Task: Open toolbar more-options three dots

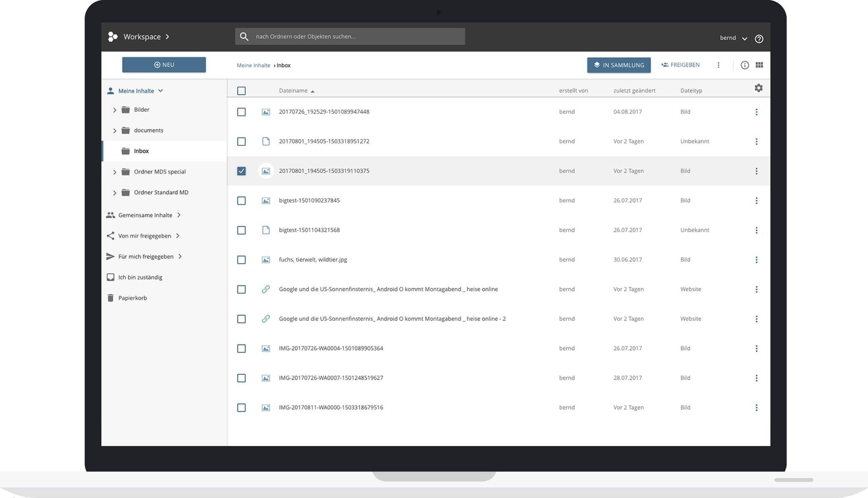Action: 718,65
